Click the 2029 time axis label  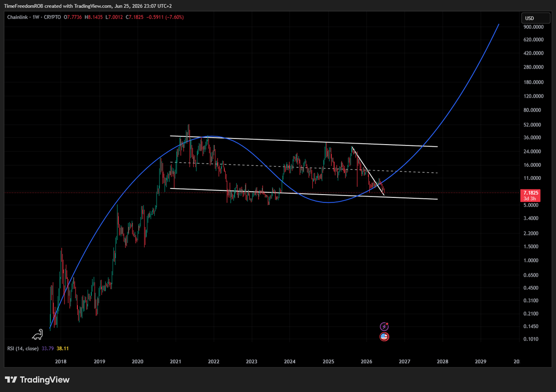coord(481,361)
